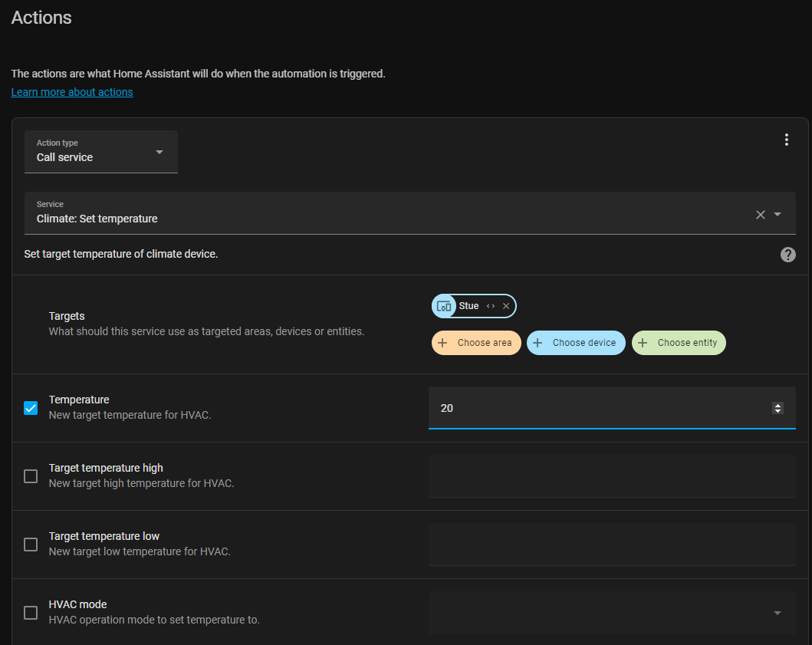
Task: Click the plus icon on Choose area
Action: click(442, 343)
